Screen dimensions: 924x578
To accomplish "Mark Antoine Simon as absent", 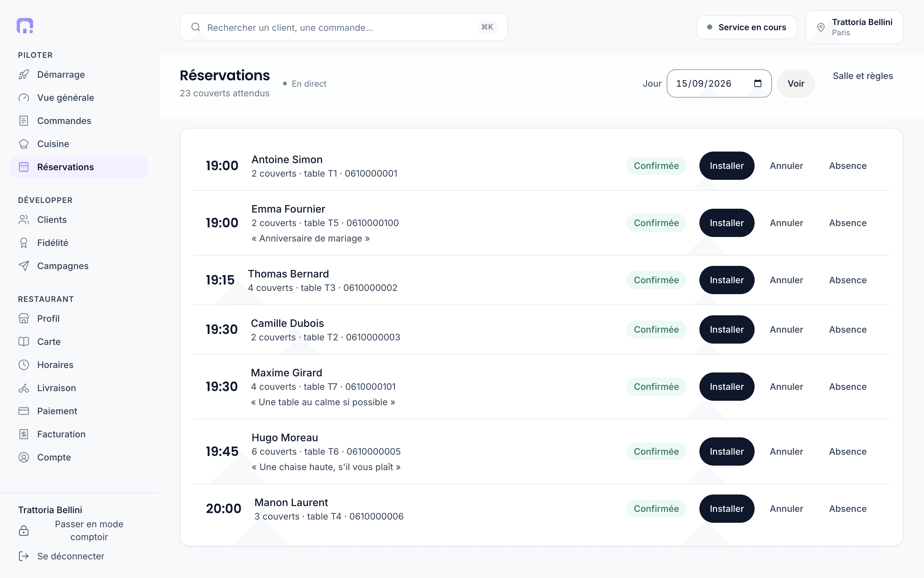I will (848, 166).
